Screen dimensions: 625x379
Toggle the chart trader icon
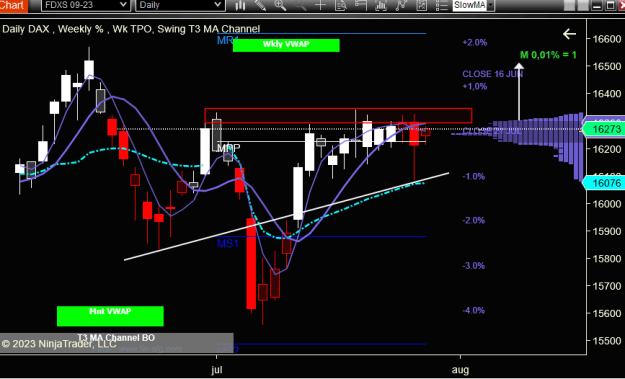pyautogui.click(x=361, y=5)
